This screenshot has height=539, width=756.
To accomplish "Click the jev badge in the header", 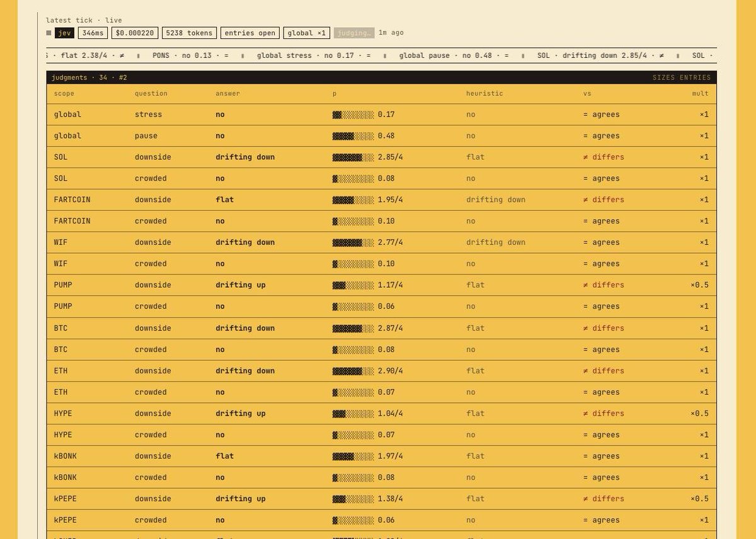I will (x=64, y=33).
